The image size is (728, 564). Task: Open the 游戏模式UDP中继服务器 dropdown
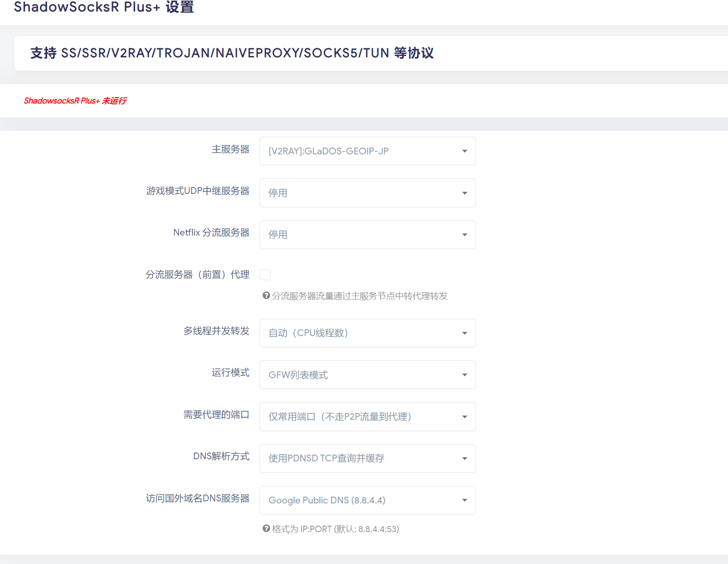pyautogui.click(x=367, y=193)
